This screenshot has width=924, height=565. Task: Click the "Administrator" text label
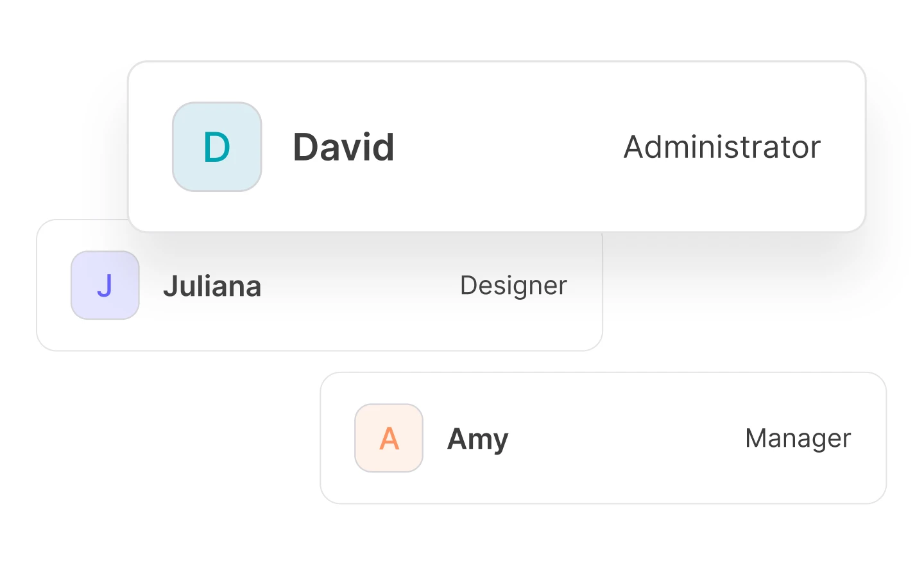tap(722, 147)
